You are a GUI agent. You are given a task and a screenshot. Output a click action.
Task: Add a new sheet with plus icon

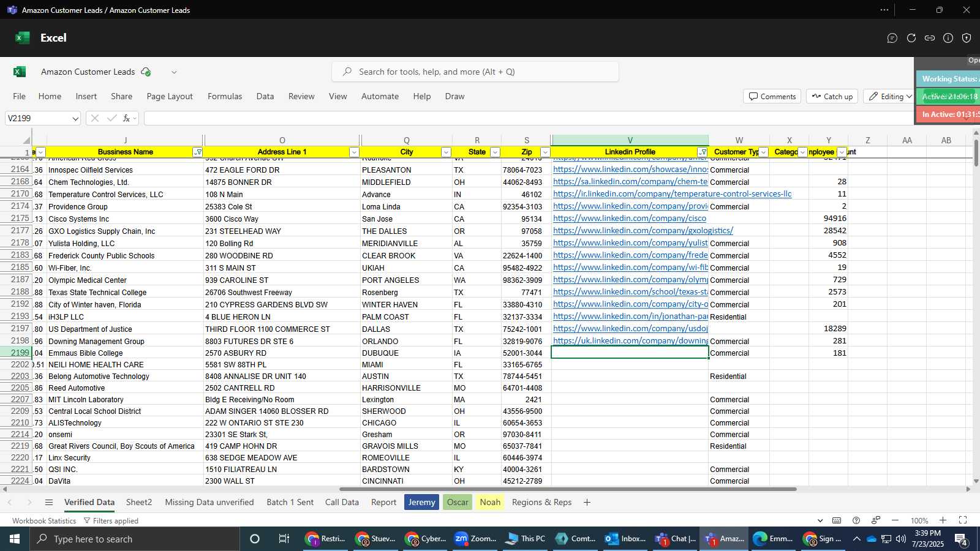click(x=587, y=503)
